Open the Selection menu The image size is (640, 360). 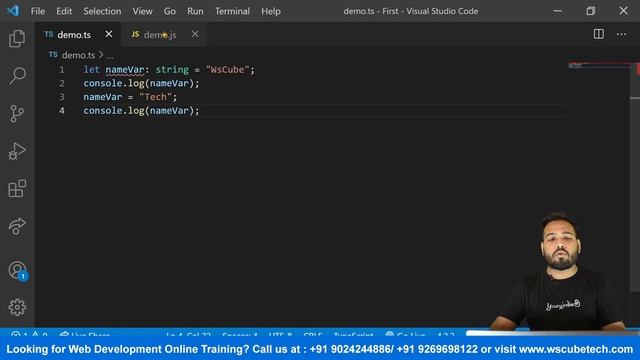(102, 11)
